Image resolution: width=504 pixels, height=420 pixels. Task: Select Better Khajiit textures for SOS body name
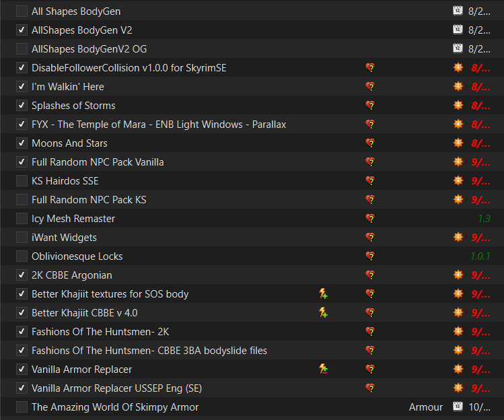(110, 294)
